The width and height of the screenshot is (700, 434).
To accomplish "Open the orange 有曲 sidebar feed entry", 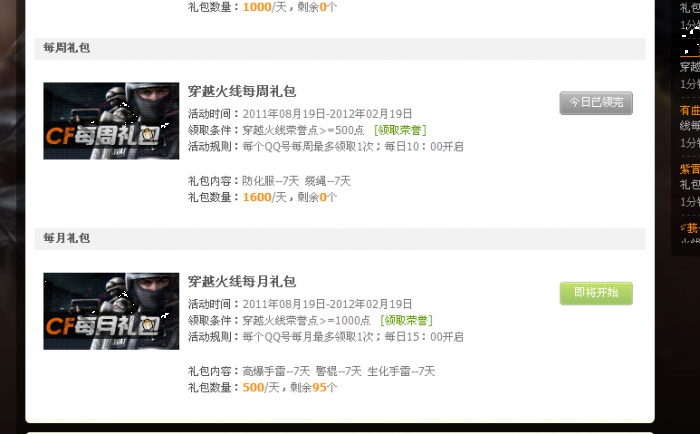I will [x=690, y=110].
